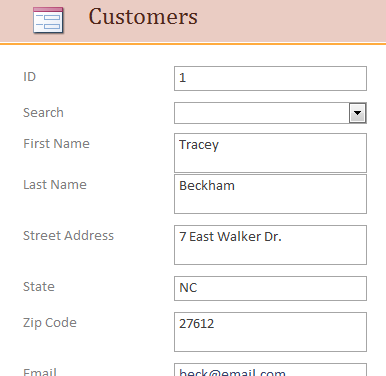Open the Search combo box dropdown arrow
This screenshot has height=376, width=386.
(357, 113)
